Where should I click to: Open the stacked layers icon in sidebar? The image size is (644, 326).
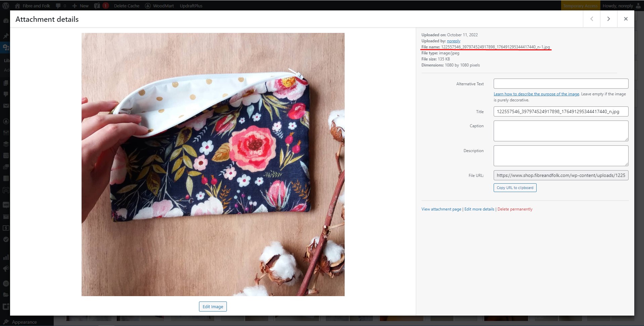tap(6, 144)
